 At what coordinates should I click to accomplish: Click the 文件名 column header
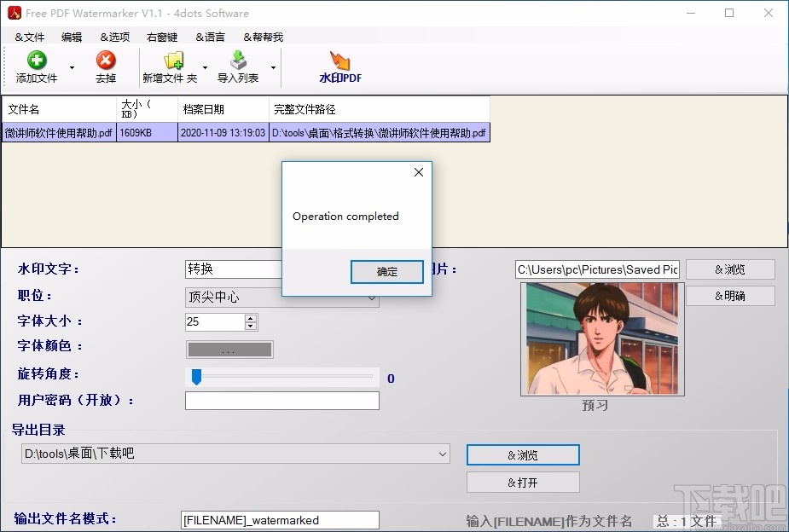coord(60,109)
